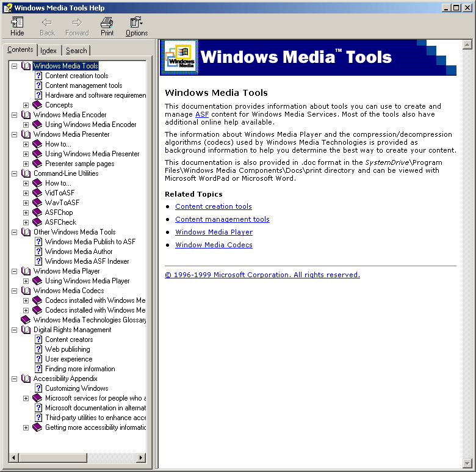Click book icon beside Windows Media Technologies Glossary
The image size is (476, 472).
coord(26,320)
